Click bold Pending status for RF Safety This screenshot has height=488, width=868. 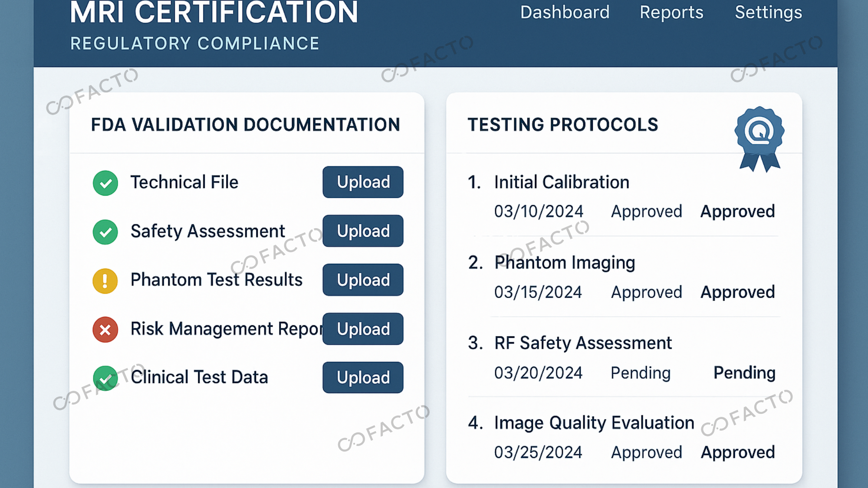tap(744, 373)
